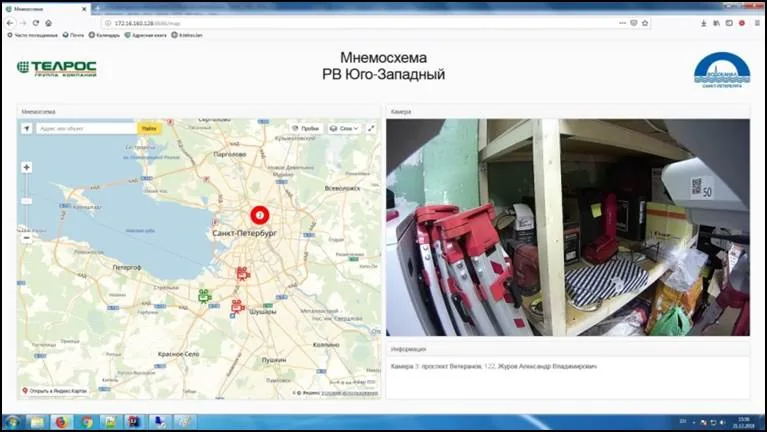Click the red extension icon in toolbar
Screen dimensions: 767x432
click(742, 23)
